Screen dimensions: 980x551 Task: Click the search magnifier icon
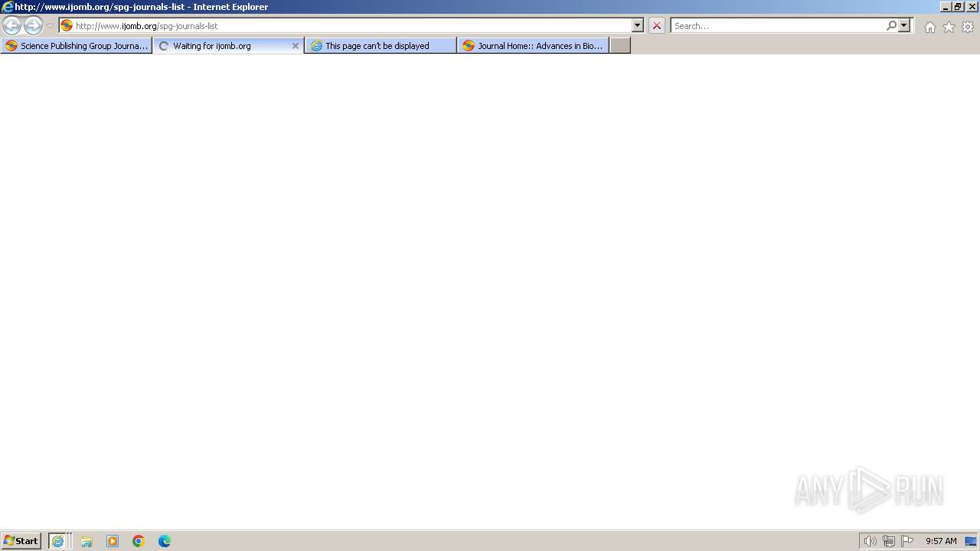tap(891, 25)
